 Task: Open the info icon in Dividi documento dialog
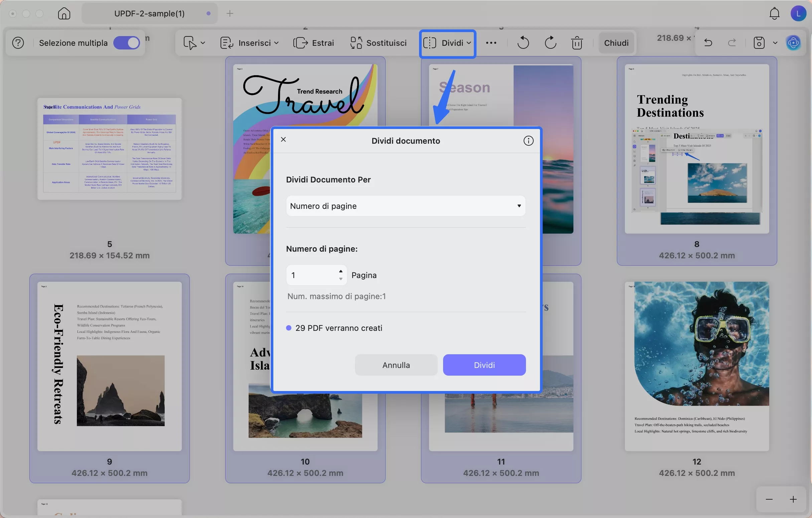click(528, 141)
